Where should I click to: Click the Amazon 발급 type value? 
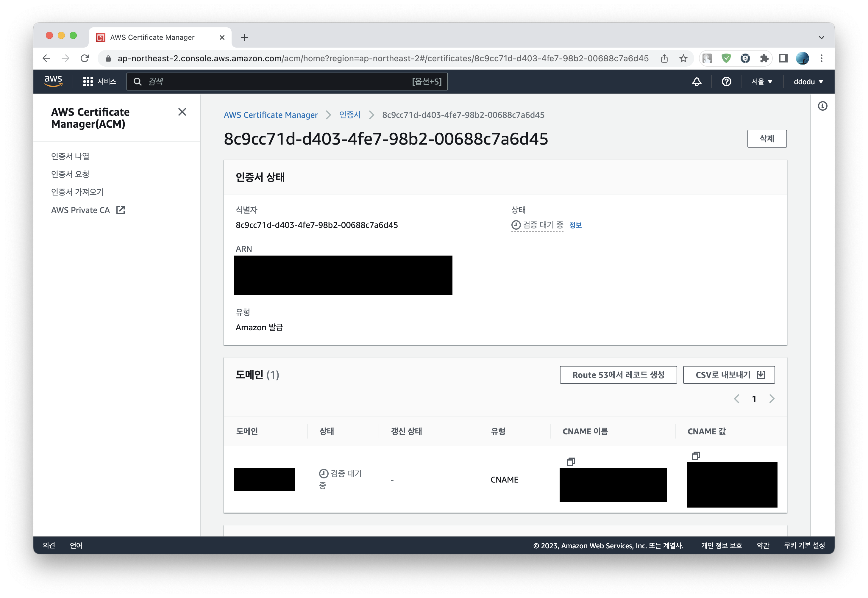(259, 328)
